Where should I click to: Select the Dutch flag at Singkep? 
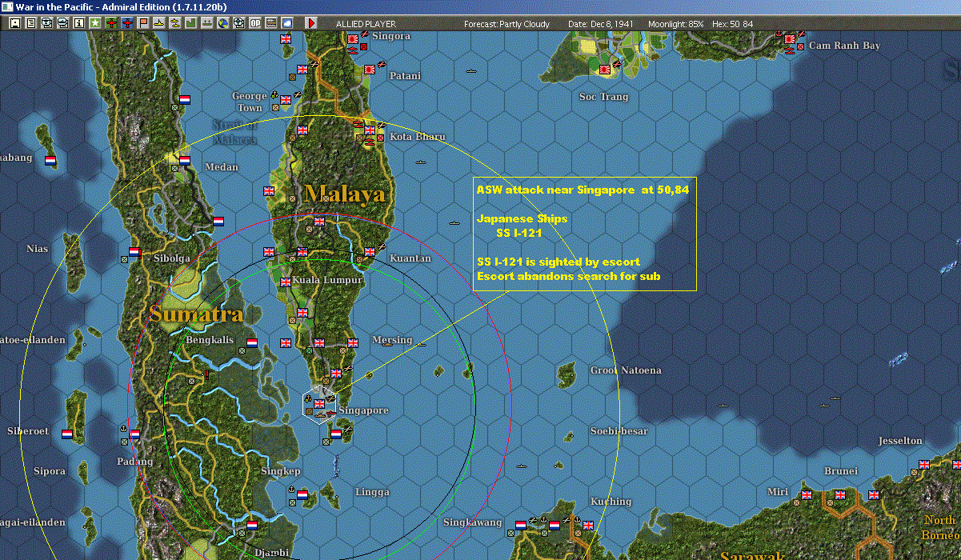302,494
